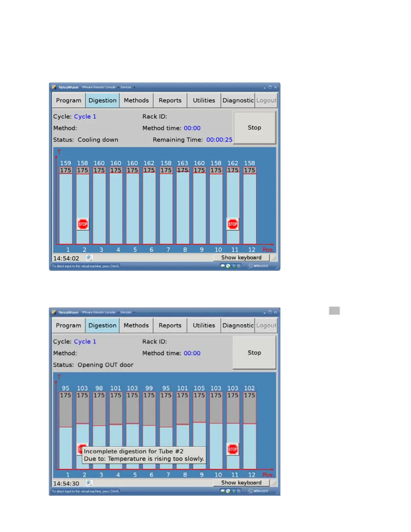The width and height of the screenshot is (411, 532).
Task: Click the hard disk device icon in the Cooling down window status bar
Action: [223, 266]
